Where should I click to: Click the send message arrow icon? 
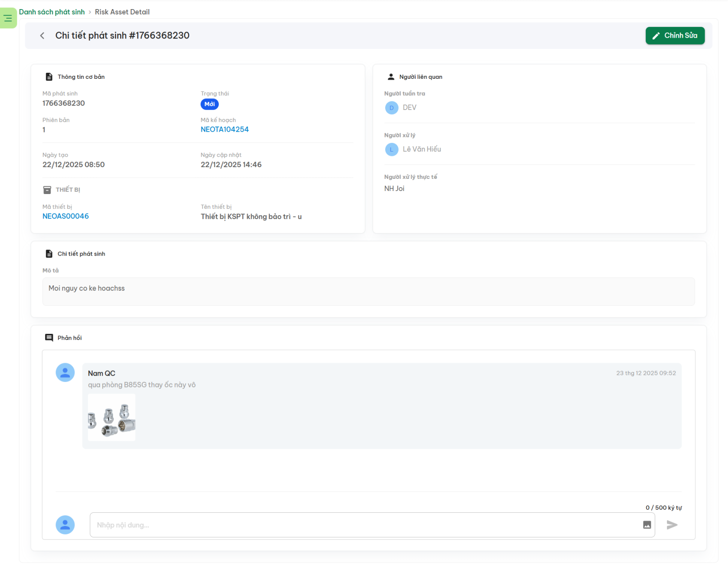pyautogui.click(x=672, y=525)
